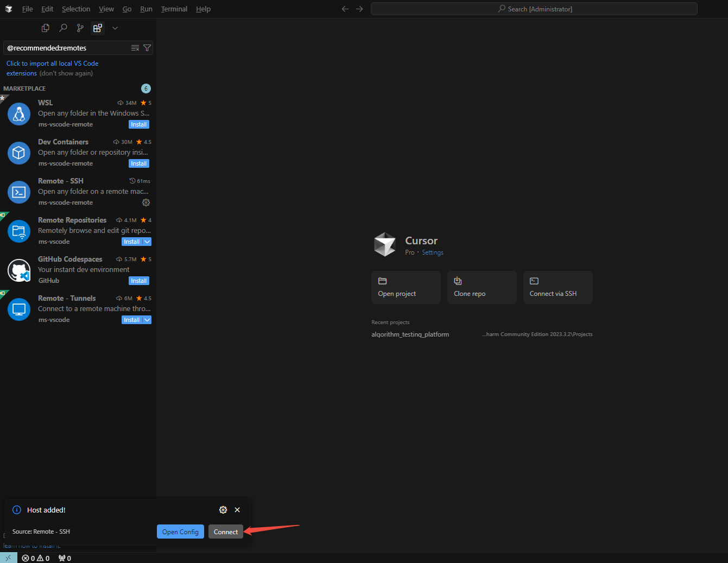Install the Dev Containers extension
This screenshot has height=563, width=728.
click(x=139, y=163)
